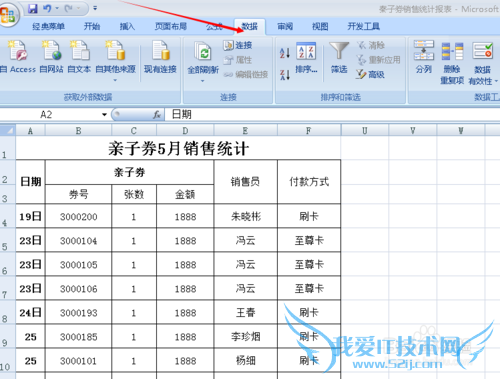
Task: Click the 属性 button
Action: (238, 60)
